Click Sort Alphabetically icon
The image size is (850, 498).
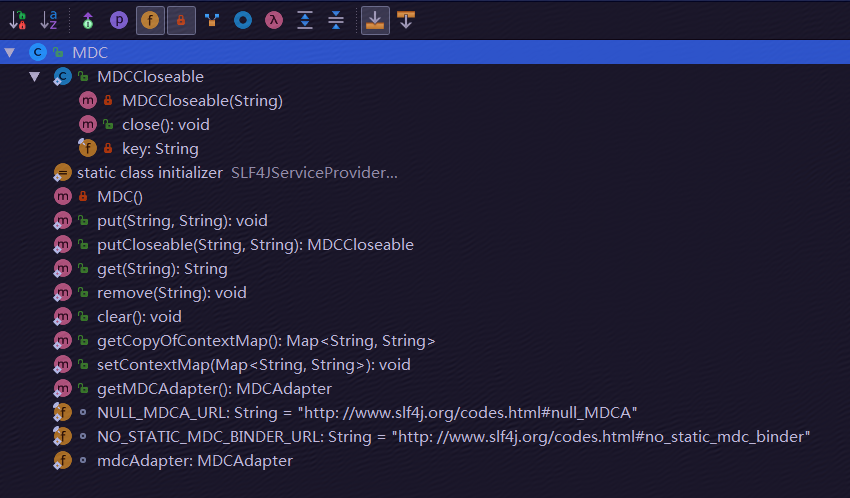click(x=49, y=21)
